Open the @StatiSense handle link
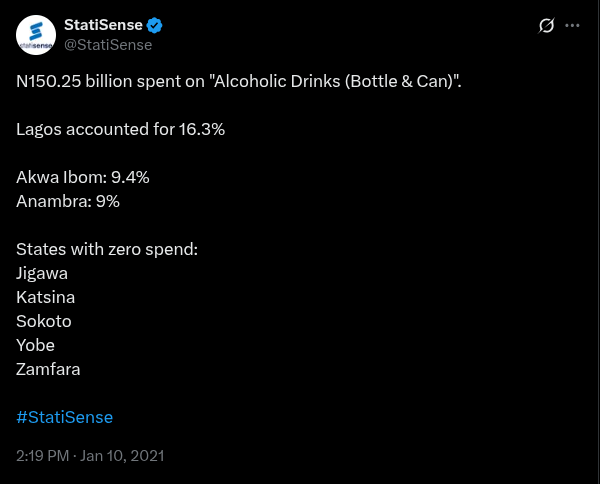The image size is (600, 484). (x=108, y=44)
